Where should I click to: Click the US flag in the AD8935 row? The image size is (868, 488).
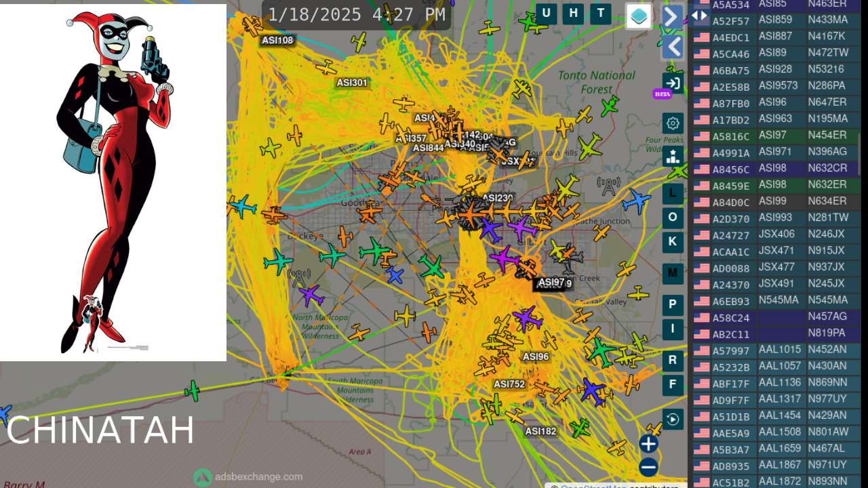[701, 466]
